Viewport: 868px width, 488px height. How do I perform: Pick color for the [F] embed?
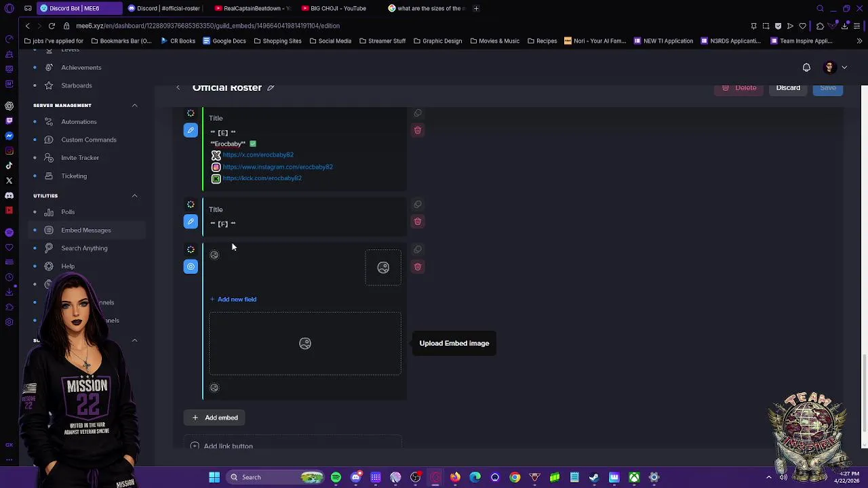[x=191, y=204]
